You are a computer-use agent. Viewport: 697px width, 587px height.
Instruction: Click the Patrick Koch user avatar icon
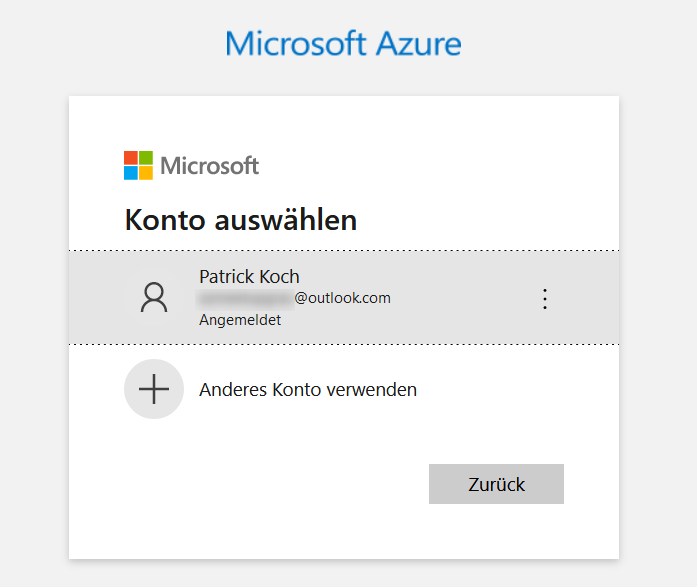(154, 297)
